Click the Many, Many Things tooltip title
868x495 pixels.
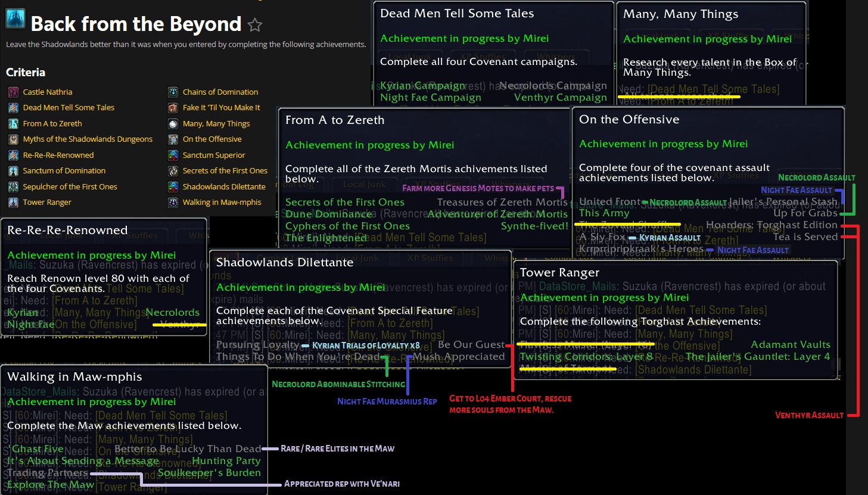point(680,14)
